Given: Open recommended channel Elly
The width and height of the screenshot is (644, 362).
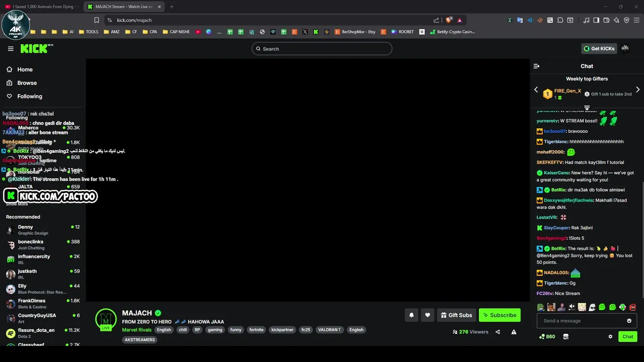Looking at the screenshot, I should click(43, 289).
